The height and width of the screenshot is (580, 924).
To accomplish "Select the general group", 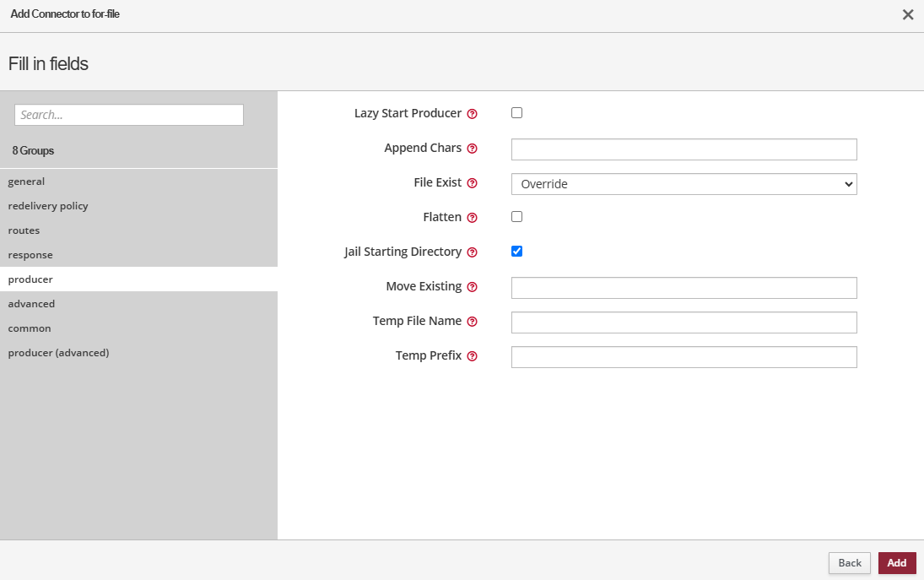I will (x=27, y=182).
